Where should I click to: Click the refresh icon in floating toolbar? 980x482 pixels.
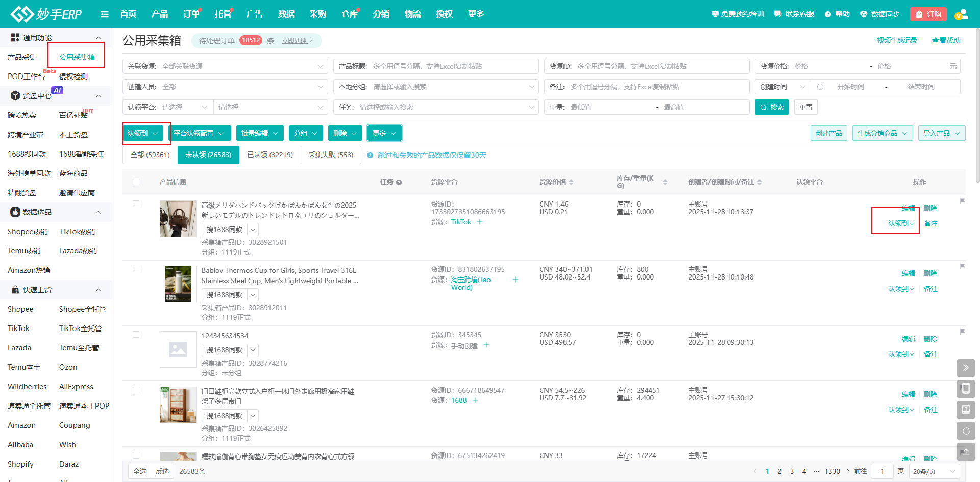click(966, 431)
